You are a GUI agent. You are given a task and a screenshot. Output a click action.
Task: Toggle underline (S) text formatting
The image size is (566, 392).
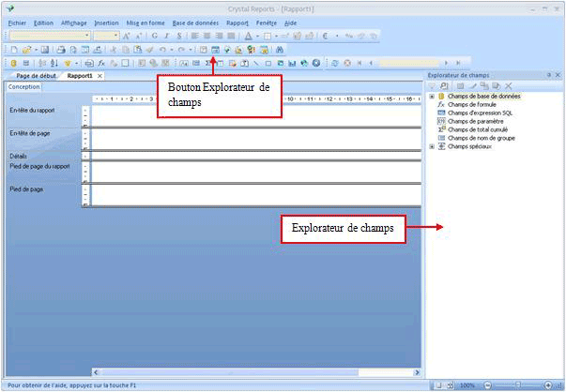tap(178, 36)
